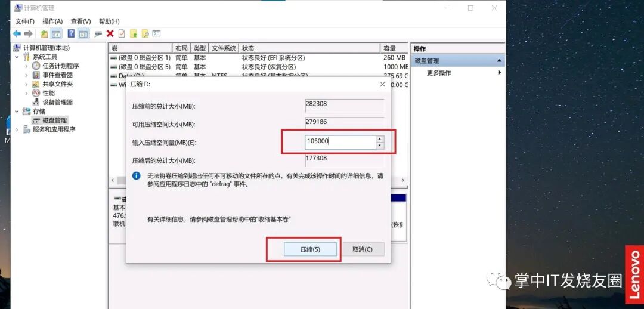Toggle the Show/Hide Action Pane icon
Screen dimensions: 644x309
pyautogui.click(x=83, y=33)
